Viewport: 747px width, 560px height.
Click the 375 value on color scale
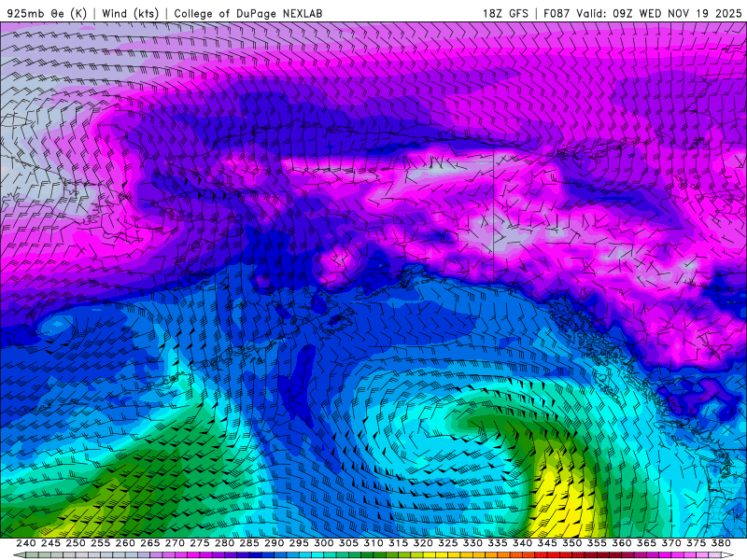tap(696, 543)
